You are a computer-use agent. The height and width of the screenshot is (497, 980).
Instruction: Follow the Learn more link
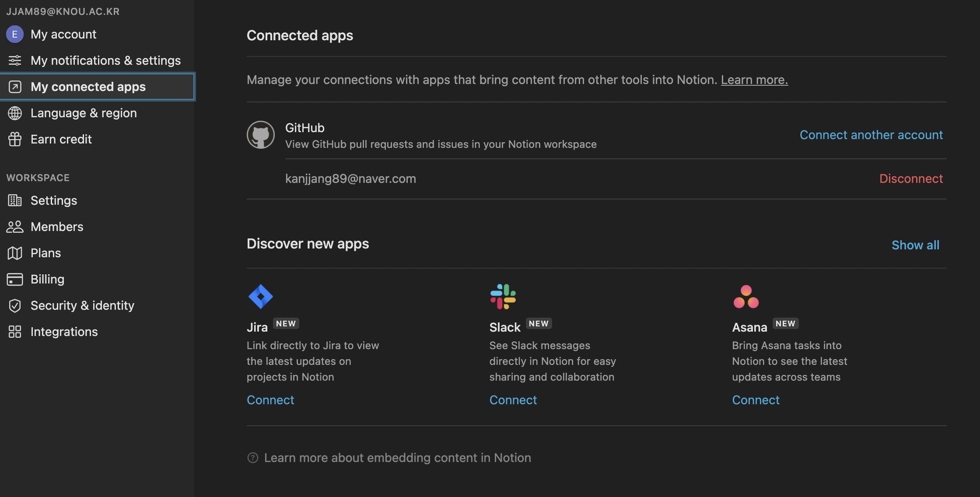(754, 80)
